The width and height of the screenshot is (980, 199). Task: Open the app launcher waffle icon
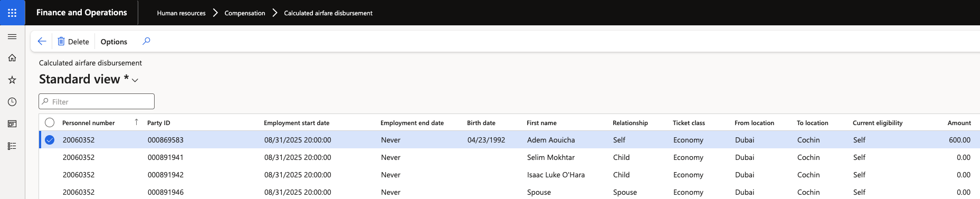coord(12,13)
